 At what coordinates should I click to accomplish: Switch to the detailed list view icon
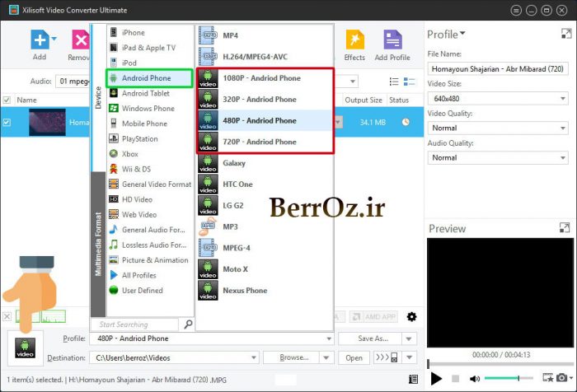pos(394,82)
